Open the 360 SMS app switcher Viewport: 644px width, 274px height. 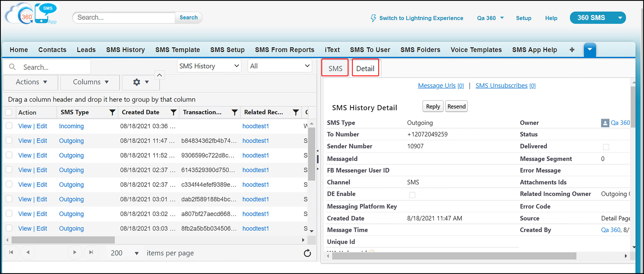(598, 18)
